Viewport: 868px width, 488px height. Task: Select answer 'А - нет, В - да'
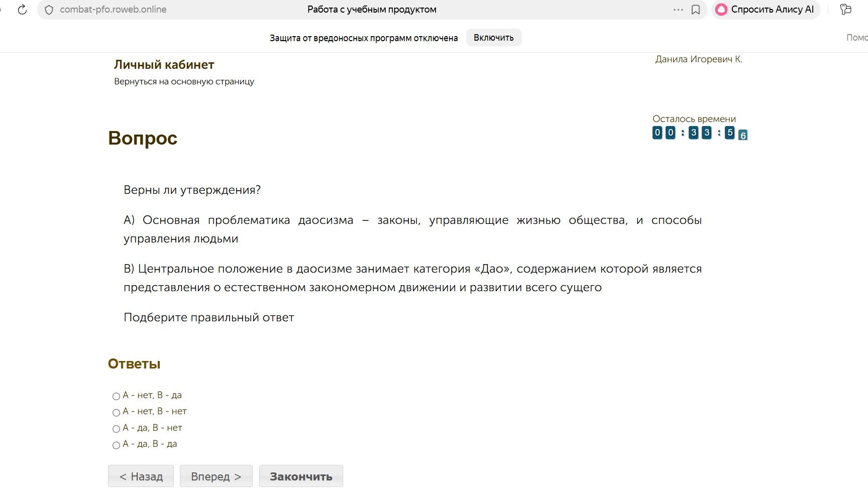tap(116, 396)
